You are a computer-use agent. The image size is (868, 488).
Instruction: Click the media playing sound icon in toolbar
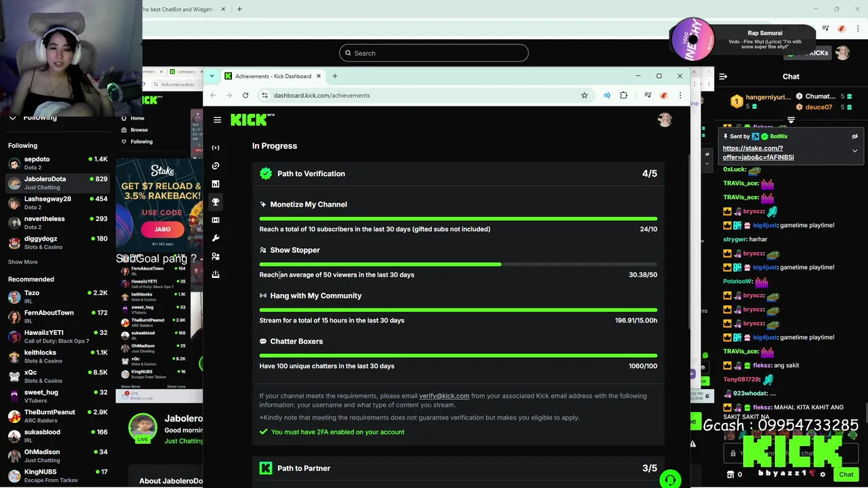(607, 96)
